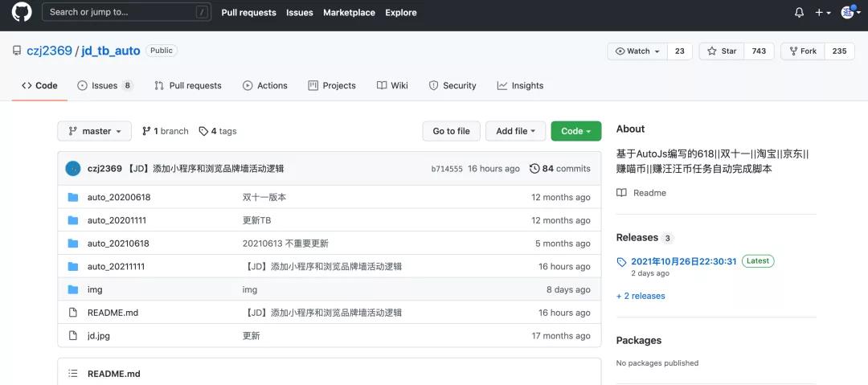This screenshot has height=385, width=868.
Task: Open the jd.jpg file
Action: [x=99, y=336]
